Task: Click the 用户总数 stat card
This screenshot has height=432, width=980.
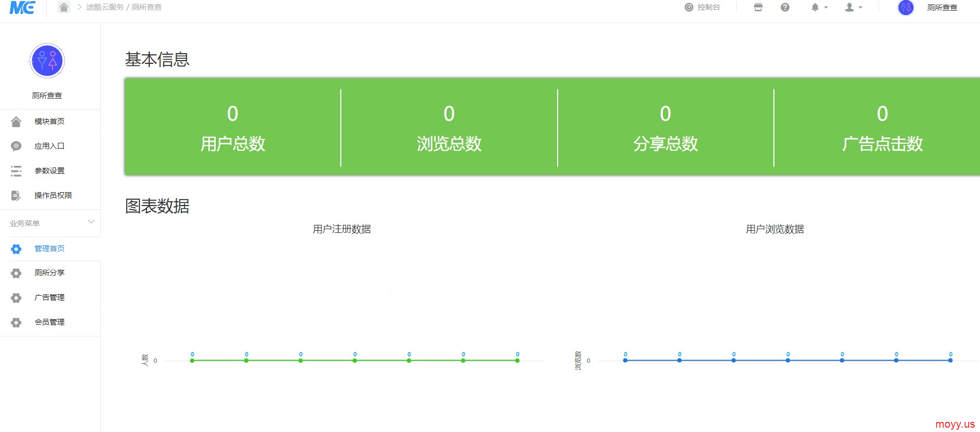Action: point(233,128)
